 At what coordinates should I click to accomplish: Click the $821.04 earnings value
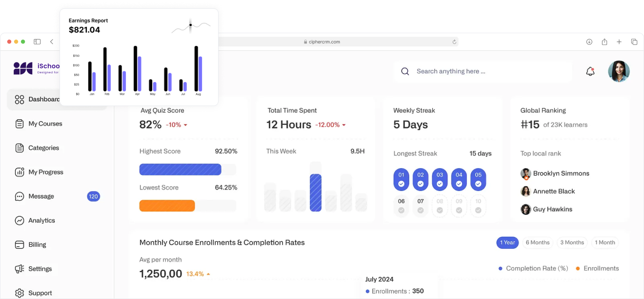coord(84,30)
